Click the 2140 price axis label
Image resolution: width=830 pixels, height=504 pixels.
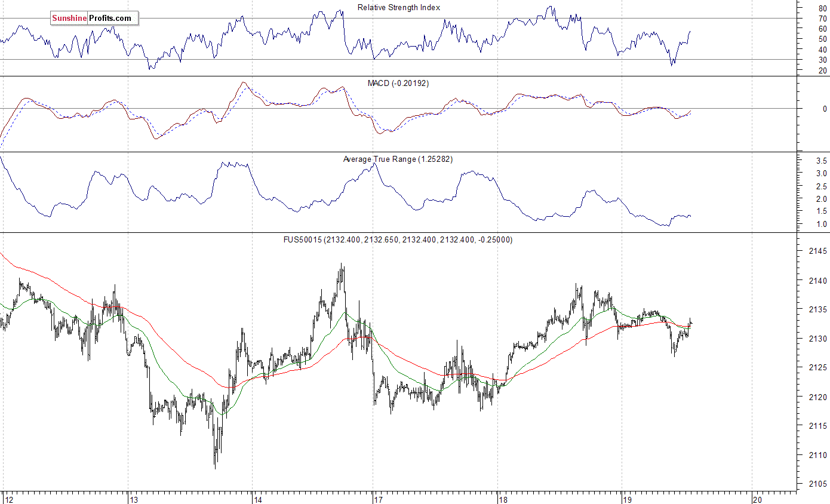tap(817, 280)
